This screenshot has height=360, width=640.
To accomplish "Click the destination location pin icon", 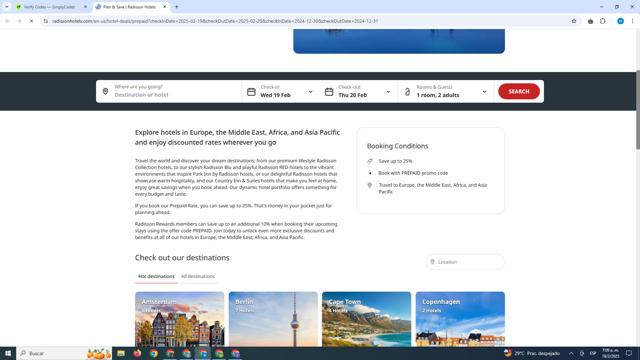I will pyautogui.click(x=105, y=91).
